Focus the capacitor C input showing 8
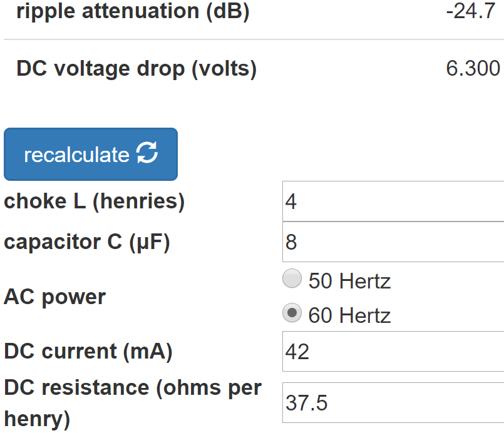The height and width of the screenshot is (433, 504). pyautogui.click(x=393, y=242)
